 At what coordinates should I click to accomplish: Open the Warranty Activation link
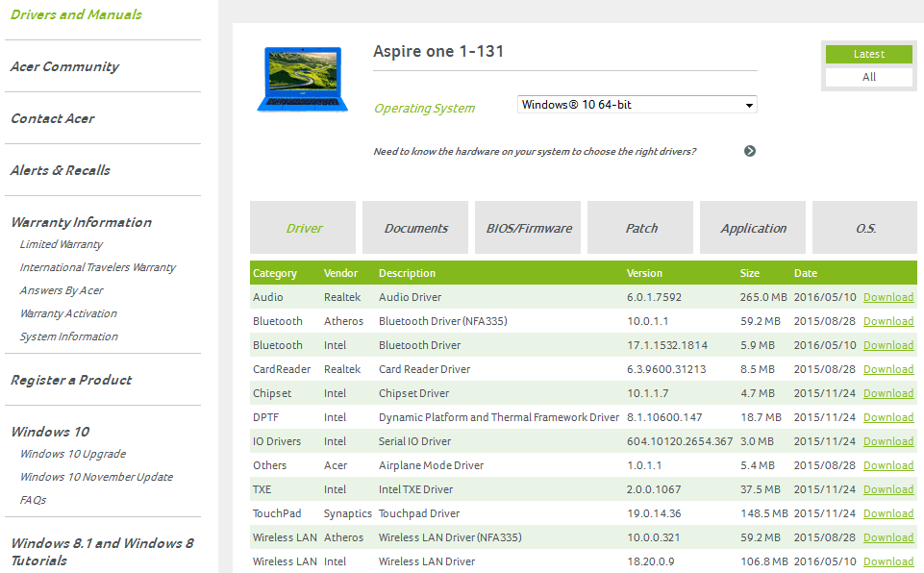68,313
